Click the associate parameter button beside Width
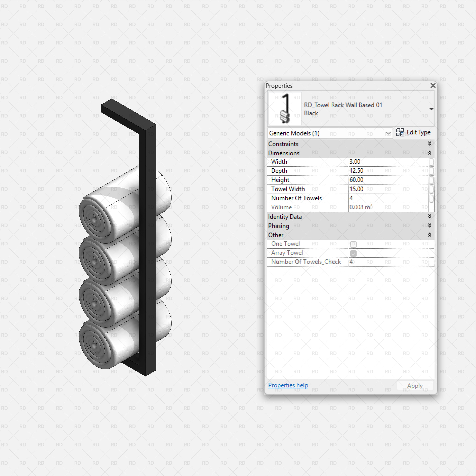Viewport: 476px width, 476px height. [x=431, y=162]
